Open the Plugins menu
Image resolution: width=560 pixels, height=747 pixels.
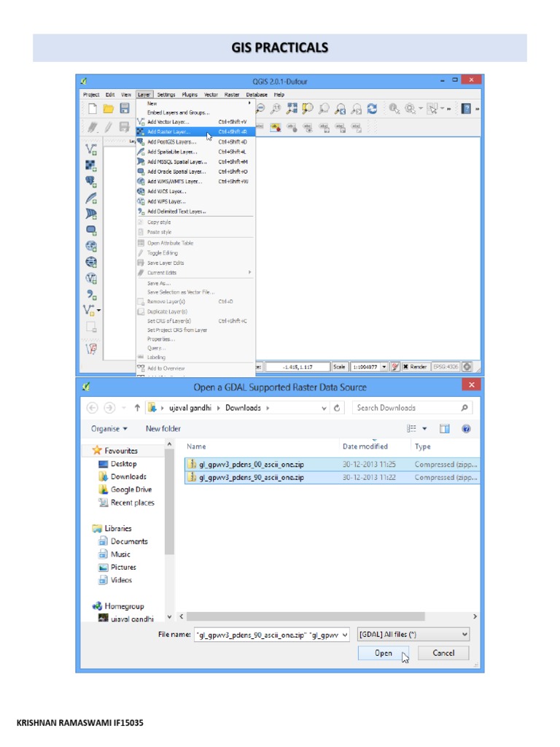tap(190, 94)
